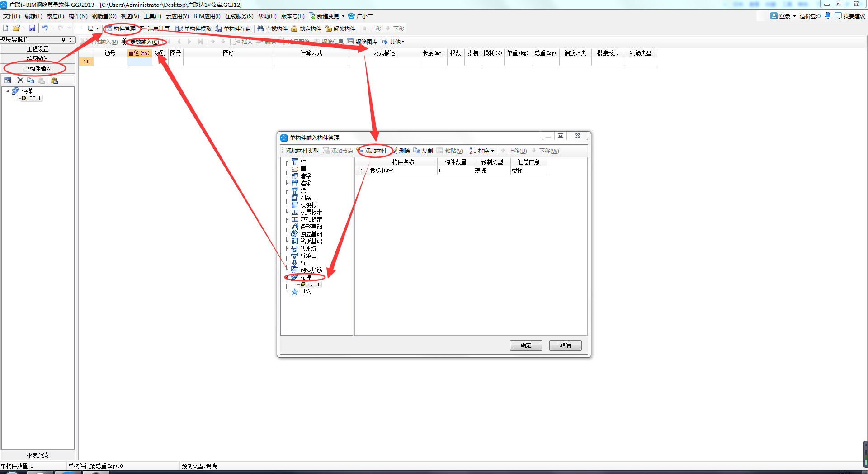Collapse the 楼梯 node in the left tree
The height and width of the screenshot is (474, 868).
[8, 91]
